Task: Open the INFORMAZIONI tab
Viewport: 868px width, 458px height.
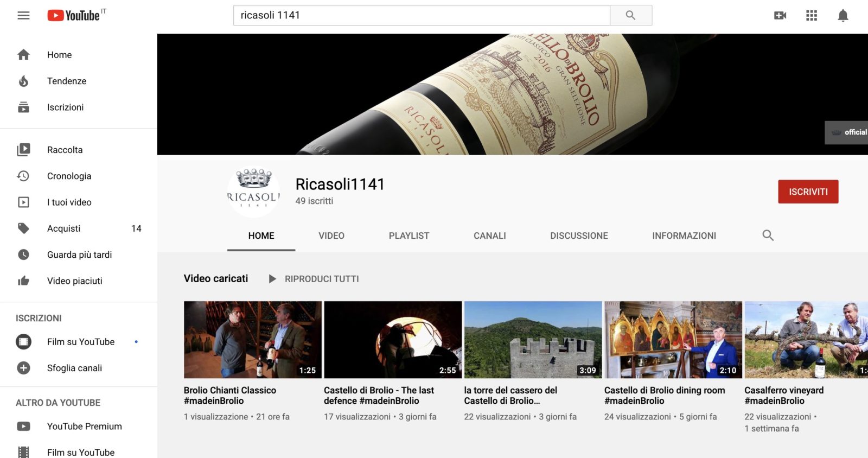Action: pyautogui.click(x=684, y=236)
